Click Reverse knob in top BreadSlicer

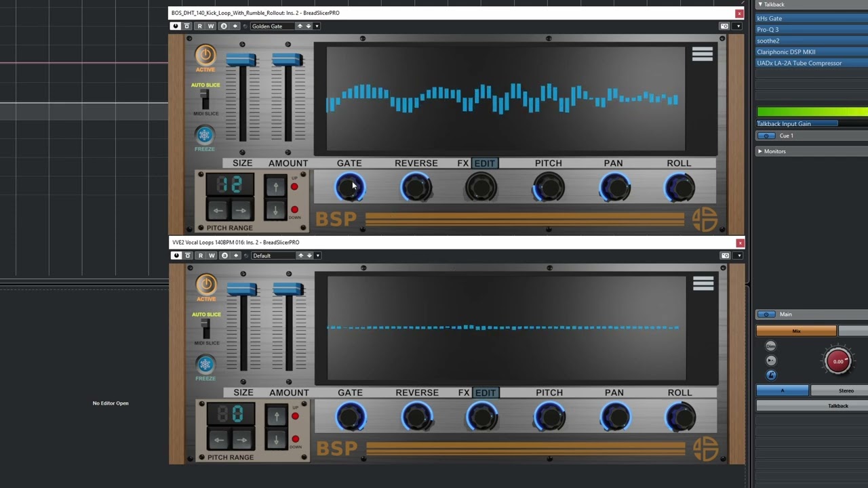coord(416,188)
